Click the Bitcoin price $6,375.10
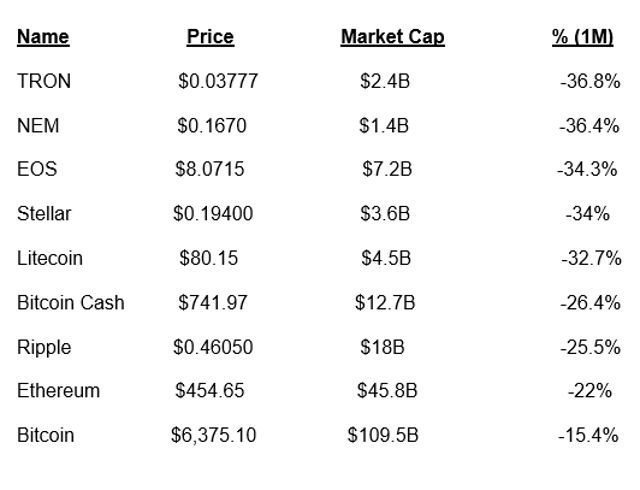 (213, 435)
